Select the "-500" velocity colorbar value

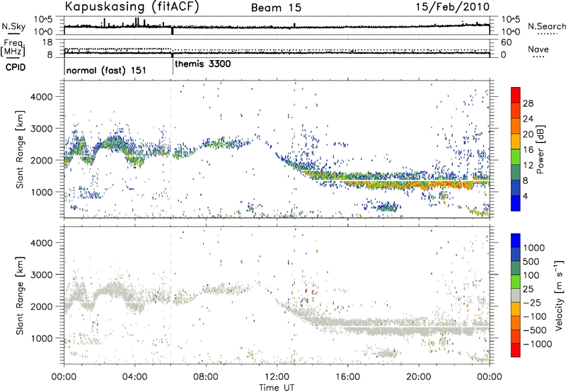pyautogui.click(x=535, y=330)
